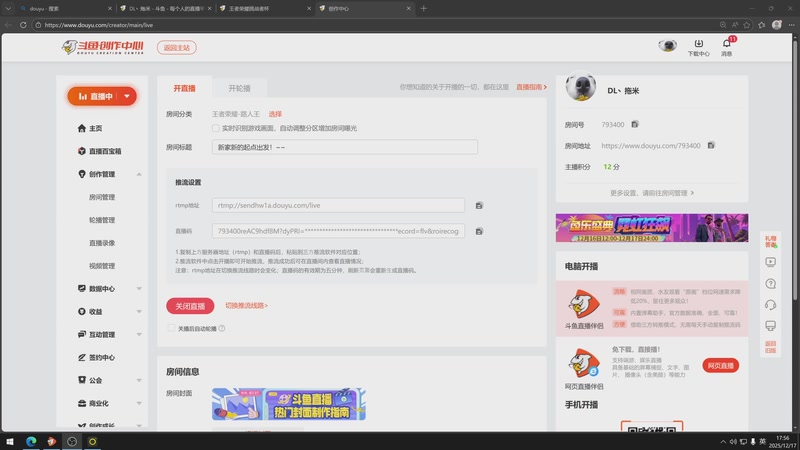Screen dimensions: 800x450
Task: Open the 消息 notifications bell
Action: [x=727, y=47]
